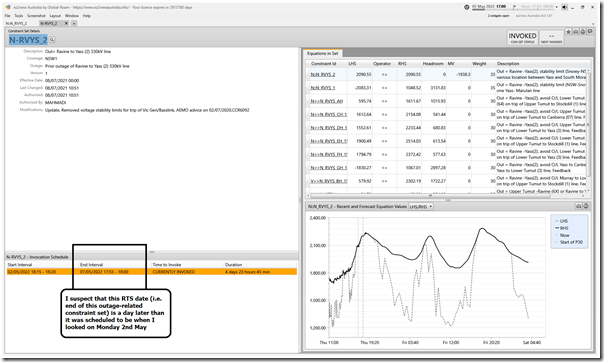Toggle Start of P30 in chart legend

pyautogui.click(x=569, y=242)
